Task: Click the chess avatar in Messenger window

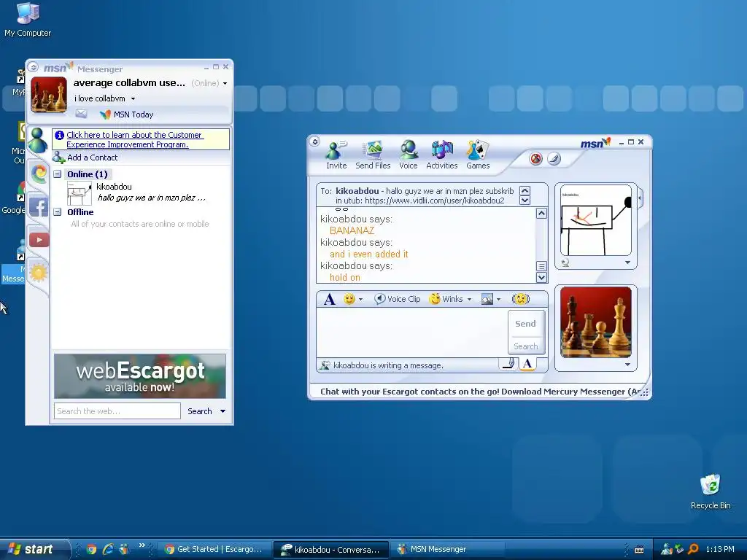Action: coord(49,94)
